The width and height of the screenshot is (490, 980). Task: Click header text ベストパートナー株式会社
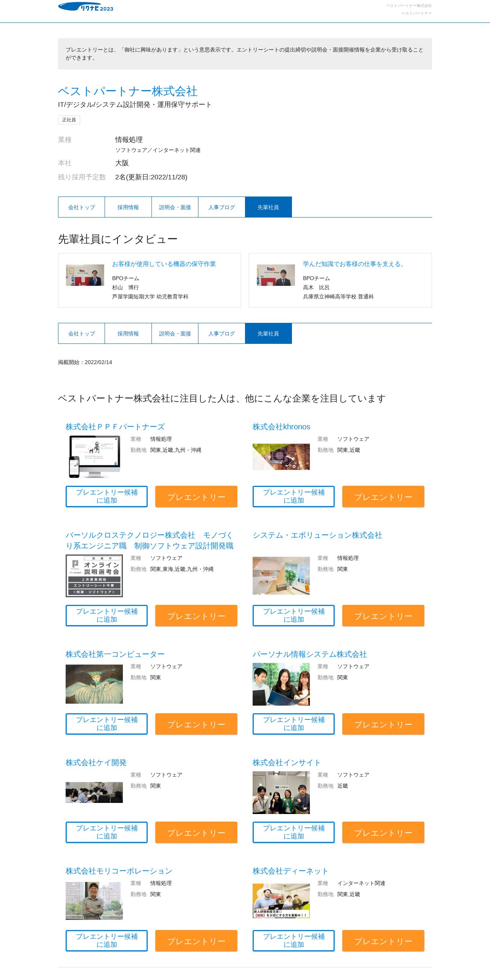click(409, 6)
